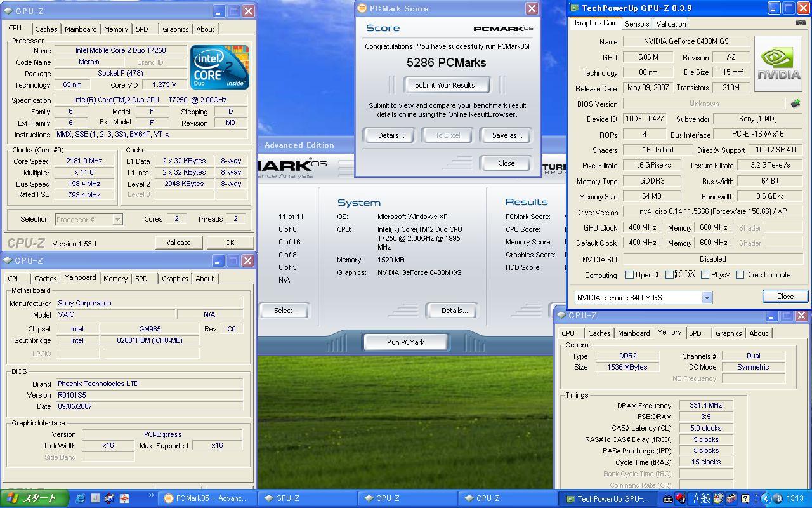Open the Processor #1 selection dropdown
Viewport: 812px width, 508px height.
point(117,219)
